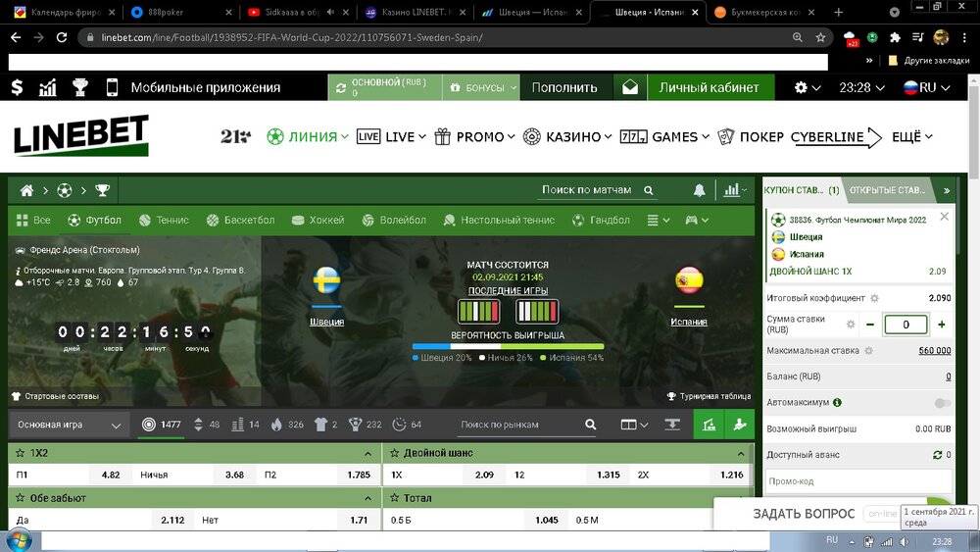The width and height of the screenshot is (980, 552).
Task: Click the search magnifier next to match search
Action: (649, 190)
